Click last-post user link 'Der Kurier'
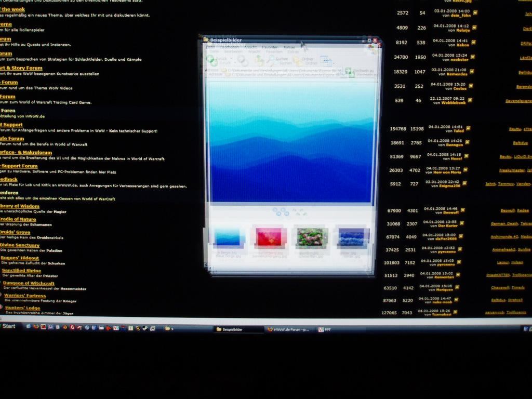 pos(447,225)
